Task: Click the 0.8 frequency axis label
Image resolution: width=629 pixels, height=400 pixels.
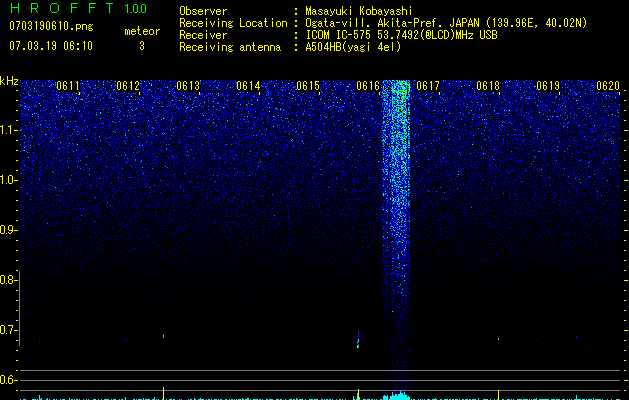Action: (x=7, y=280)
